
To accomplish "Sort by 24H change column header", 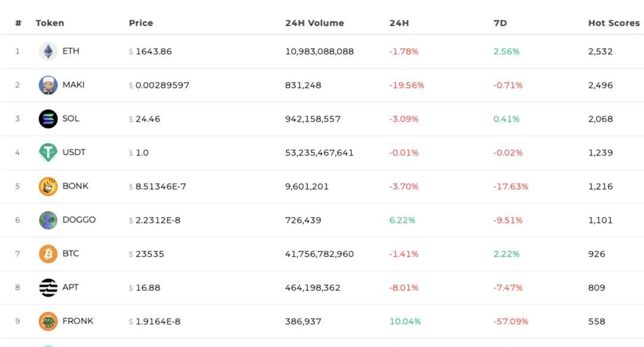I will pos(399,23).
